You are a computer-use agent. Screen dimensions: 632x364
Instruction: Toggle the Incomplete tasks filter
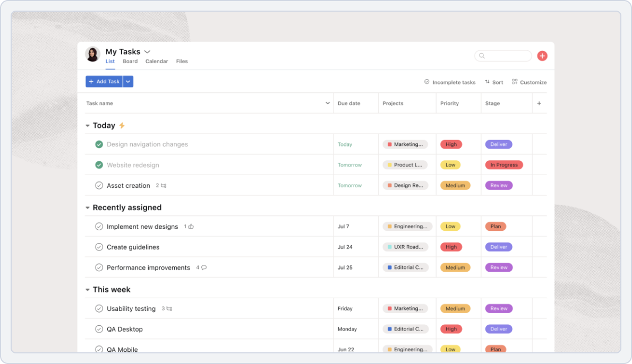point(449,82)
